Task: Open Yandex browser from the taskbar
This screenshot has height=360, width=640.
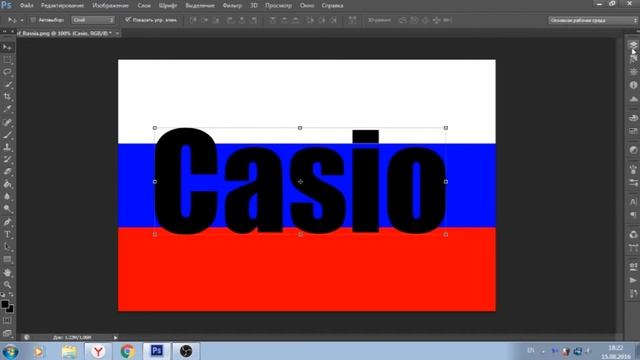Action: [98, 351]
